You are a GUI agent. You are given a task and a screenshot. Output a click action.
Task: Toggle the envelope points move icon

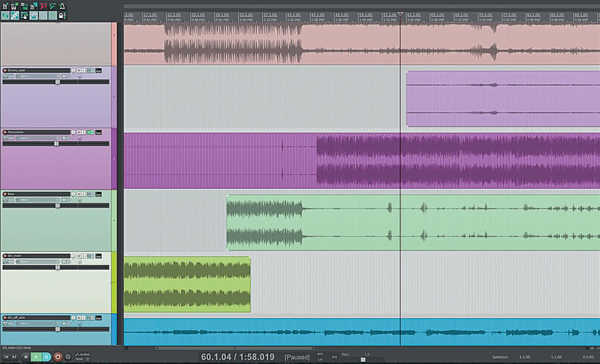tap(34, 16)
